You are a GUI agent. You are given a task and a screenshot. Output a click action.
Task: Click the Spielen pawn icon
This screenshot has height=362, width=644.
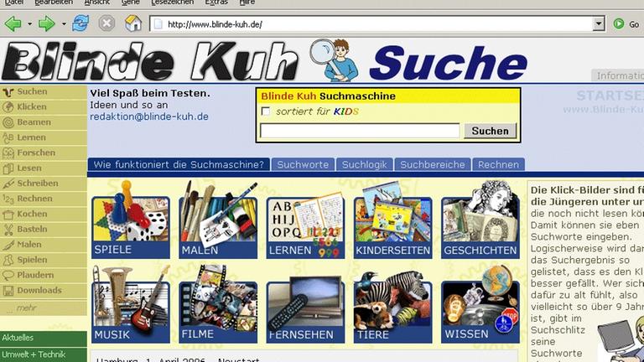click(8, 261)
